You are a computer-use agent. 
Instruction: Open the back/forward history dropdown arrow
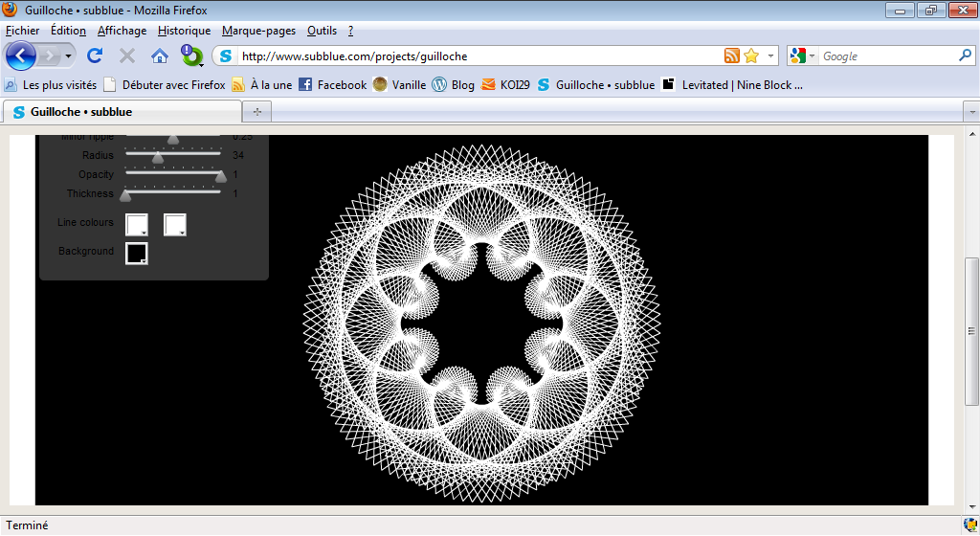[69, 56]
